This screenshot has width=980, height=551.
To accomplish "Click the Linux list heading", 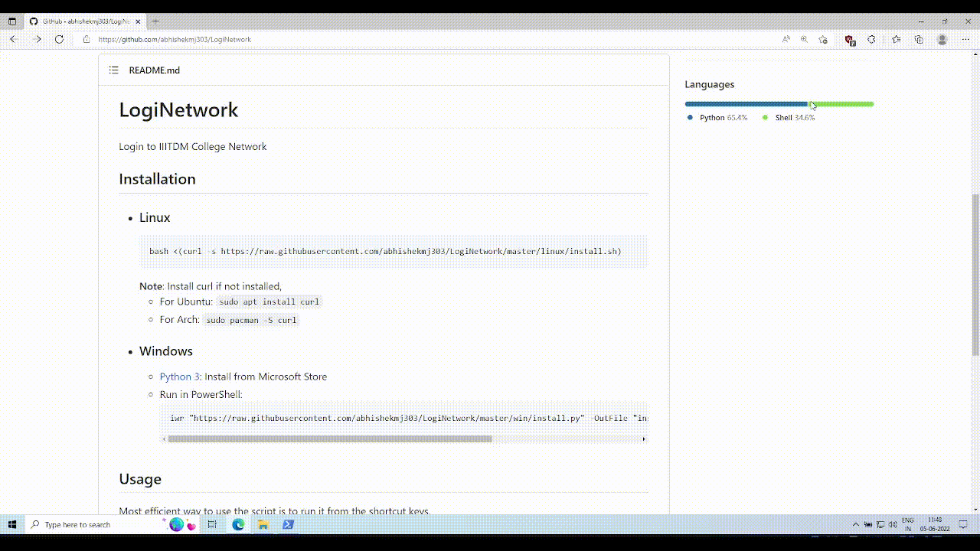I will (x=155, y=217).
